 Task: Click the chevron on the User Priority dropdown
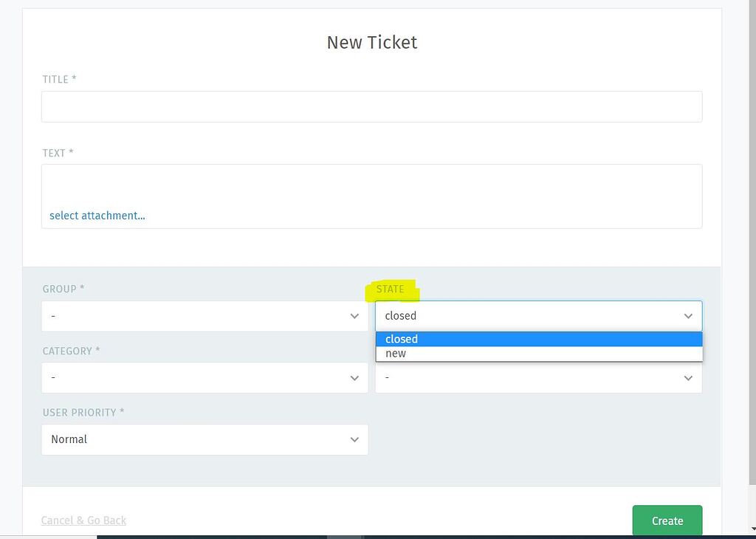coord(355,439)
